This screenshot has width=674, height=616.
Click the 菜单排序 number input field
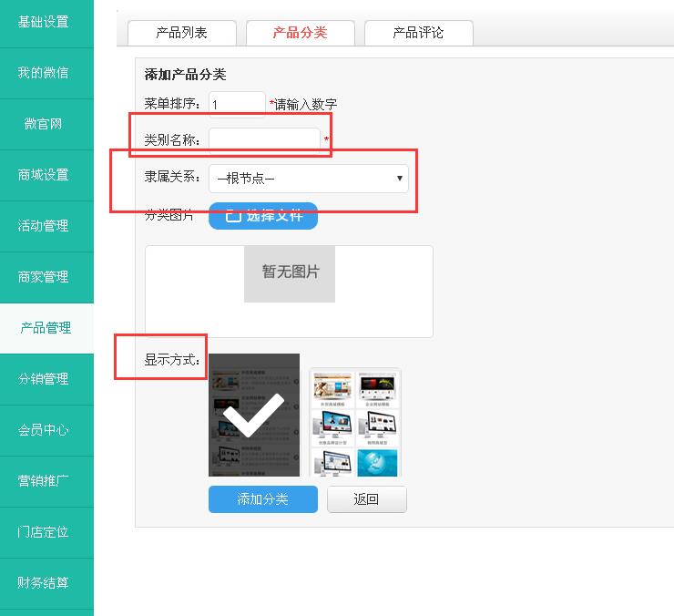[x=237, y=105]
